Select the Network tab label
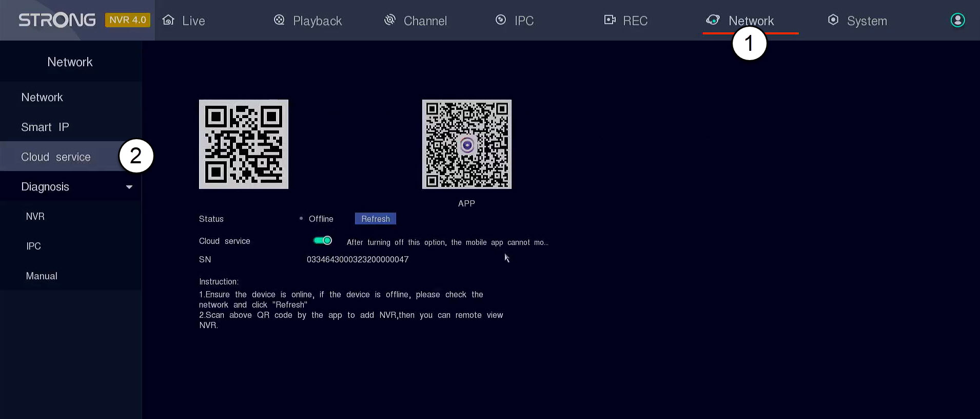Image resolution: width=980 pixels, height=419 pixels. pyautogui.click(x=751, y=21)
